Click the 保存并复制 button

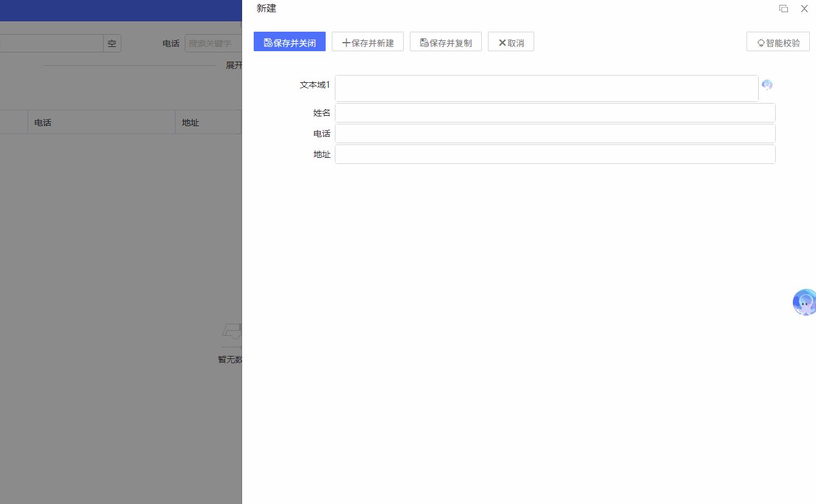(446, 42)
